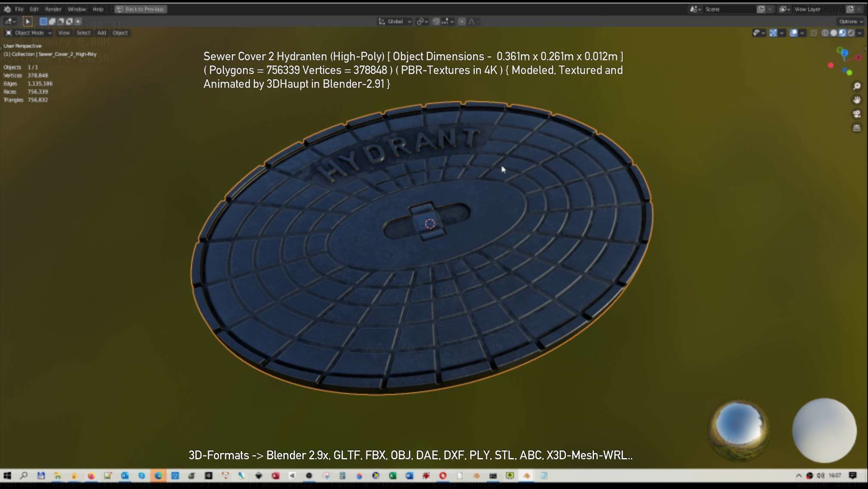Toggle perspective/orthographic grid icon
The height and width of the screenshot is (489, 868).
pyautogui.click(x=856, y=128)
